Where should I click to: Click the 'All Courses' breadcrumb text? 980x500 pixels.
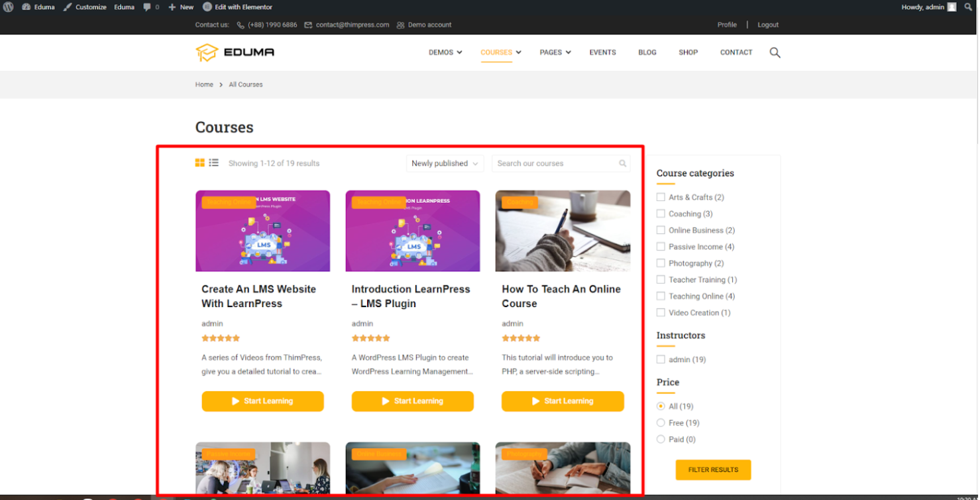click(x=246, y=84)
